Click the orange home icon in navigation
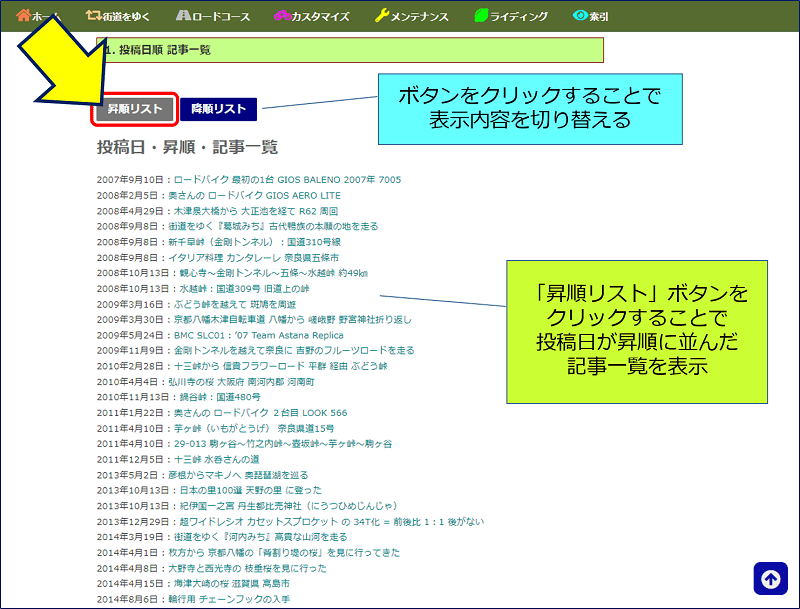Image resolution: width=800 pixels, height=609 pixels. click(x=23, y=15)
